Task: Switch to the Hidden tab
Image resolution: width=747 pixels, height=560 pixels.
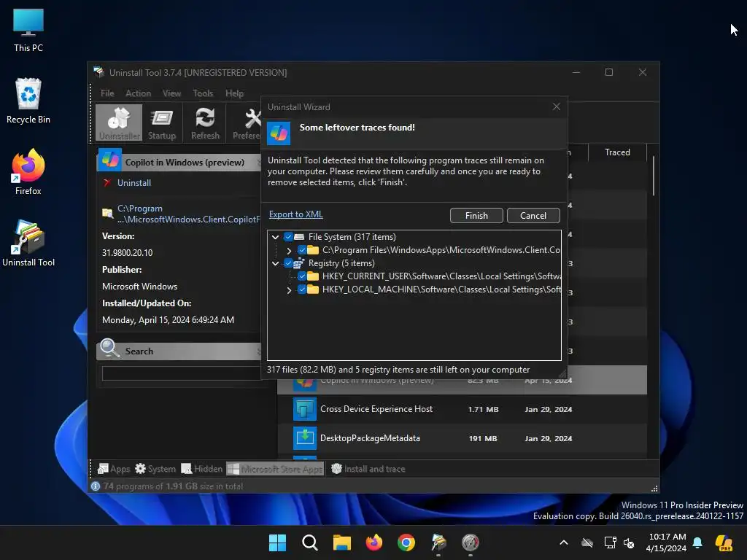Action: click(202, 469)
